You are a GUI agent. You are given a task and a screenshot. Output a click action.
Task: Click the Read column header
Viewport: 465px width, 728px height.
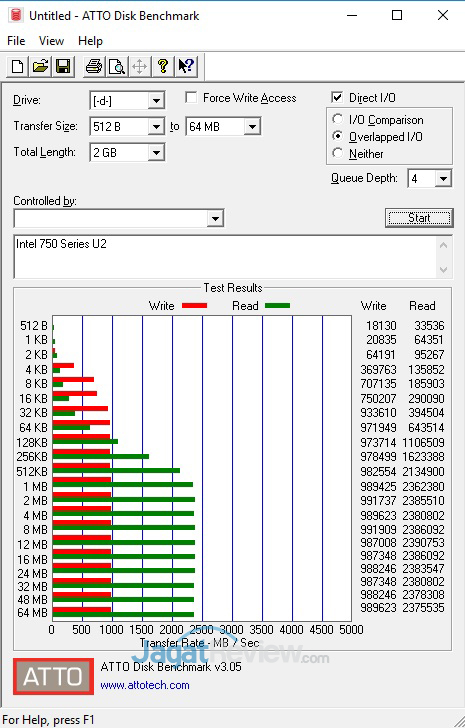click(422, 306)
